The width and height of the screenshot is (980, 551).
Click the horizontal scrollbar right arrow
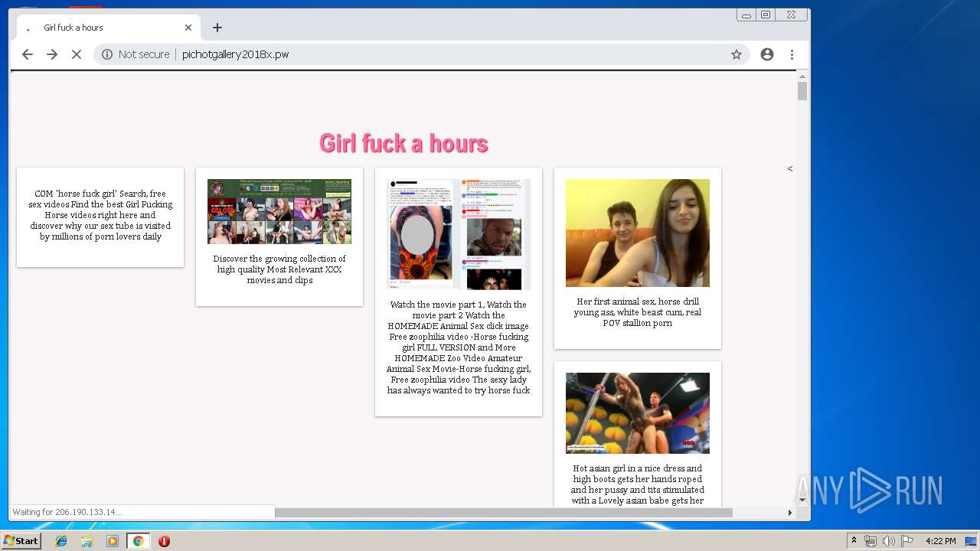point(791,512)
